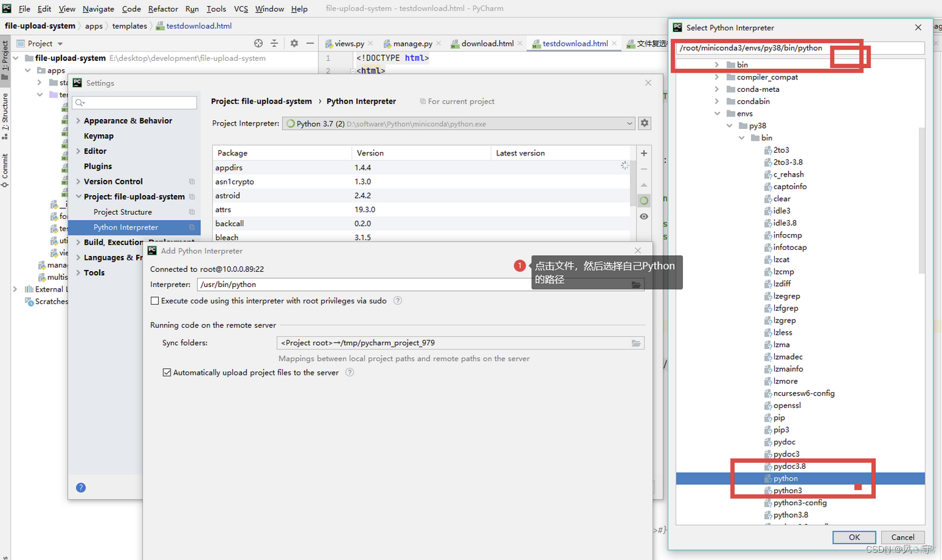Click the Interpreter path input field
Image resolution: width=942 pixels, height=560 pixels.
tap(397, 284)
